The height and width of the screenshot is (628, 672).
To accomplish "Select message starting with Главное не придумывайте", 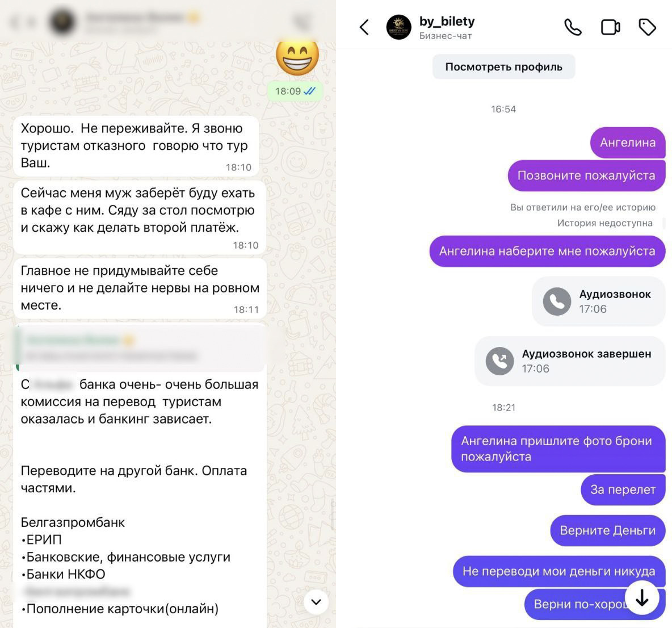I will [x=140, y=288].
